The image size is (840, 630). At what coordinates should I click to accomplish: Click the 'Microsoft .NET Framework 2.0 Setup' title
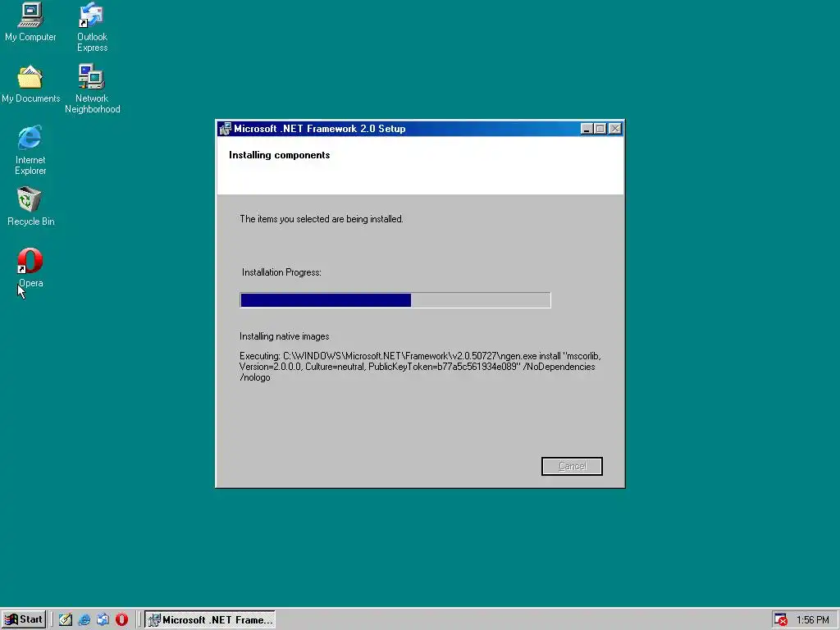point(319,129)
